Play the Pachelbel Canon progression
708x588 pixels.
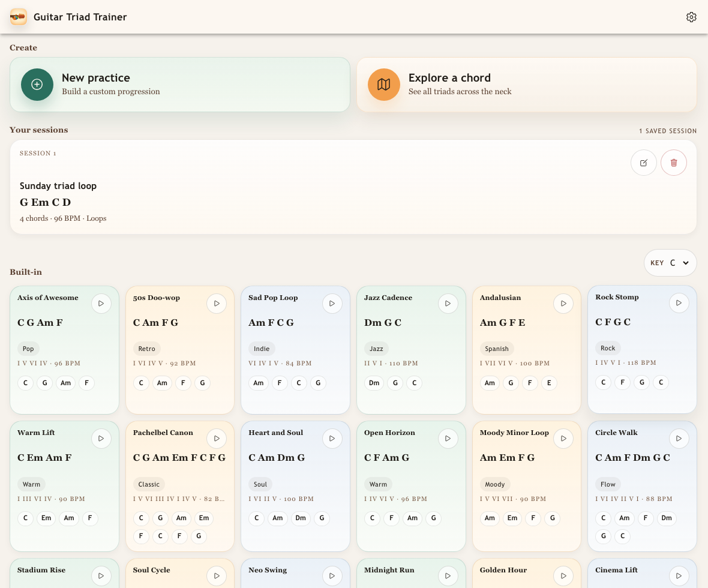coord(217,439)
